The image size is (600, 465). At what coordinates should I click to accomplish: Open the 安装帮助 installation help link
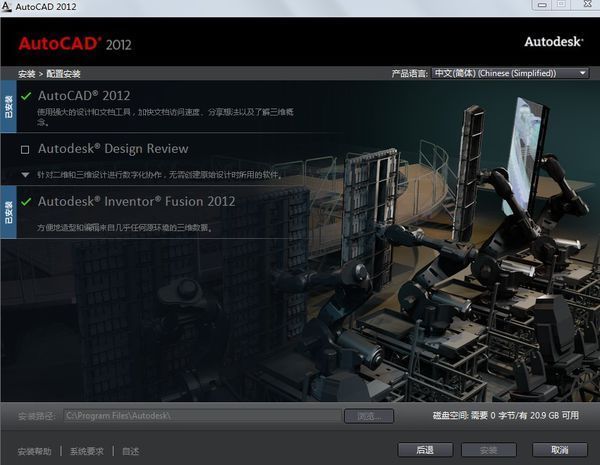point(34,452)
